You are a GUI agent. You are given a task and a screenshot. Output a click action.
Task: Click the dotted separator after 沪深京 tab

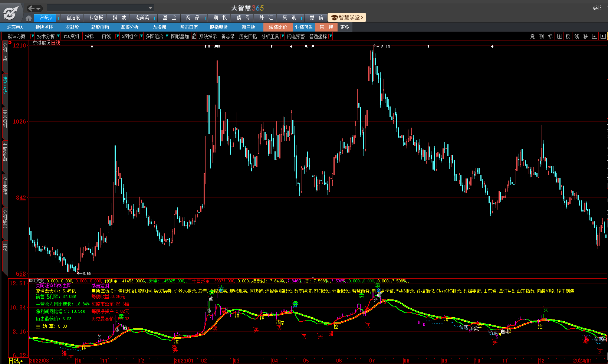coord(58,18)
